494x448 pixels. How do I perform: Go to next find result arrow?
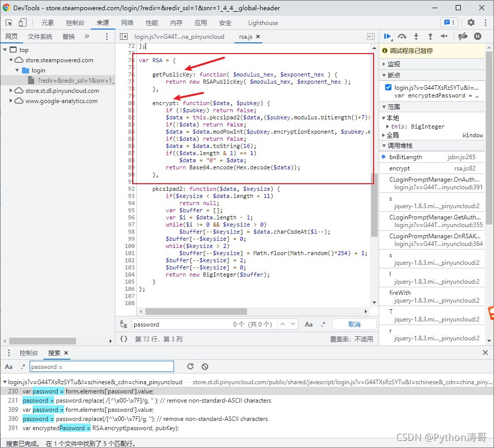pos(293,324)
